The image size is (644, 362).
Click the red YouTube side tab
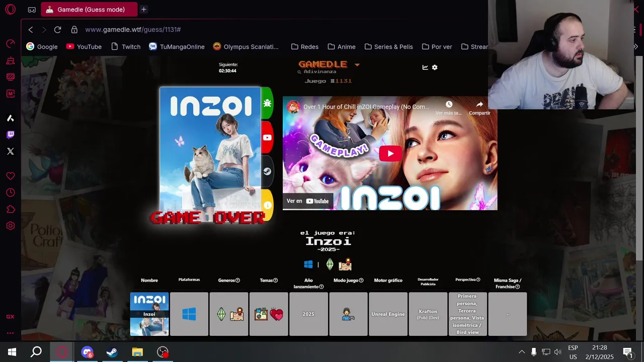267,137
